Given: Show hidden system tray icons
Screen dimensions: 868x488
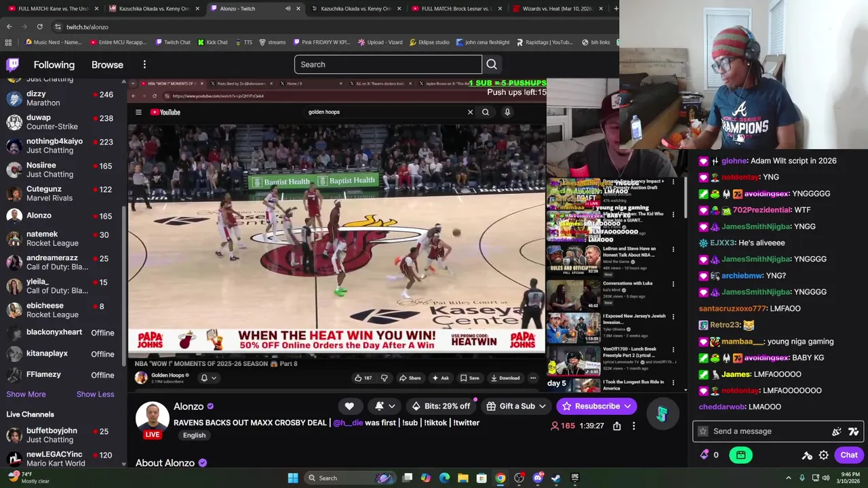Looking at the screenshot, I should point(788,478).
